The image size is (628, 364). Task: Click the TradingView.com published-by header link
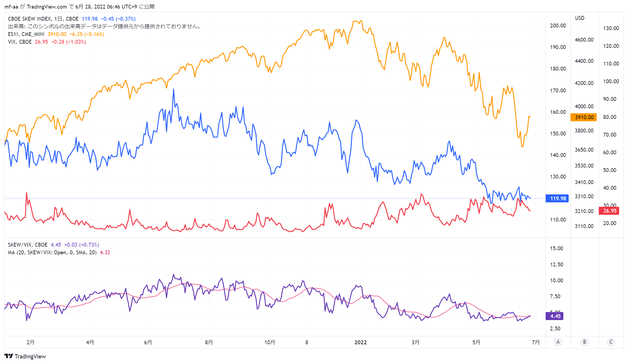(x=47, y=6)
